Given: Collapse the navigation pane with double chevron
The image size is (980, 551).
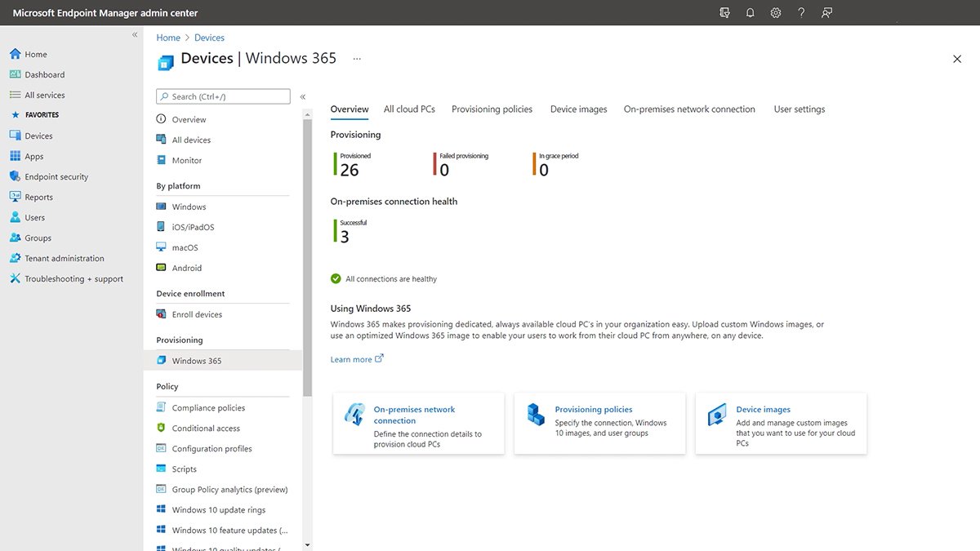Looking at the screenshot, I should [301, 95].
